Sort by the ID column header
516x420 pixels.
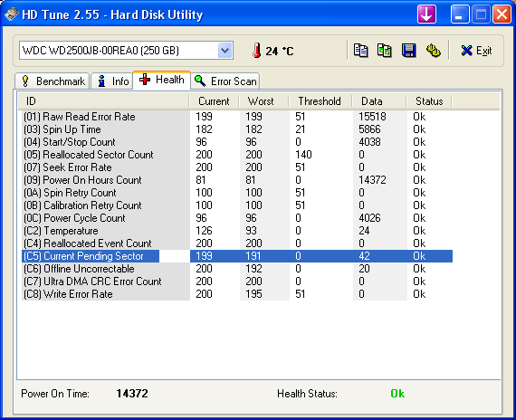click(104, 101)
